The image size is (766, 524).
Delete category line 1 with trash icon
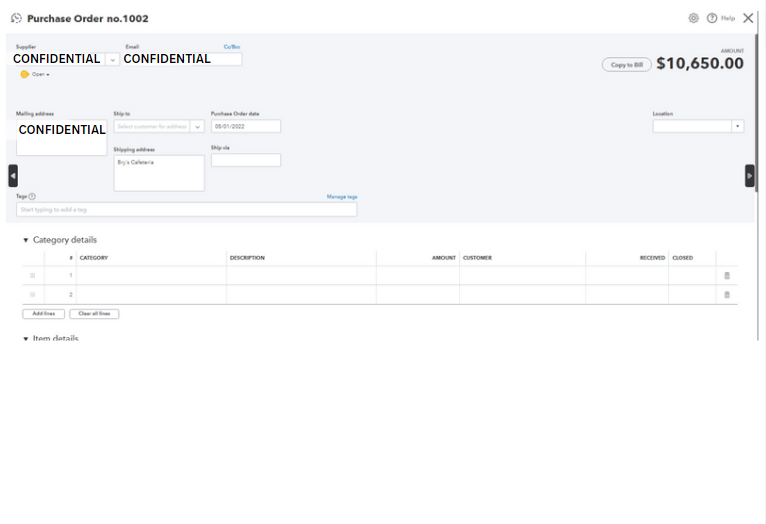tap(727, 275)
